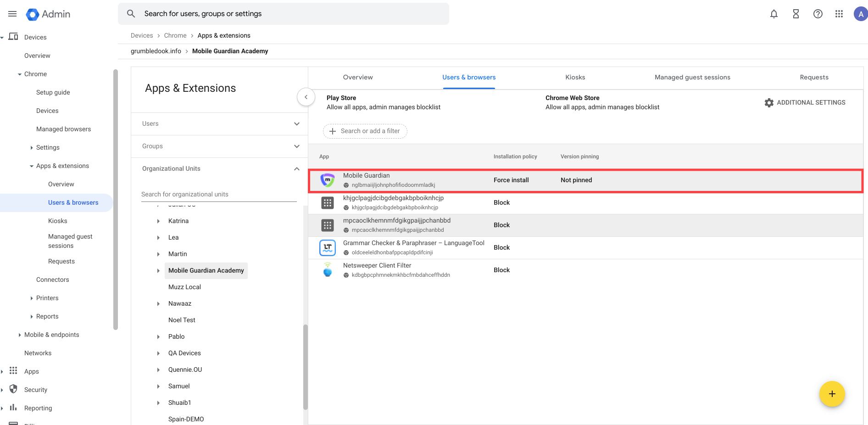868x425 pixels.
Task: Click the Security shield icon
Action: 13,389
